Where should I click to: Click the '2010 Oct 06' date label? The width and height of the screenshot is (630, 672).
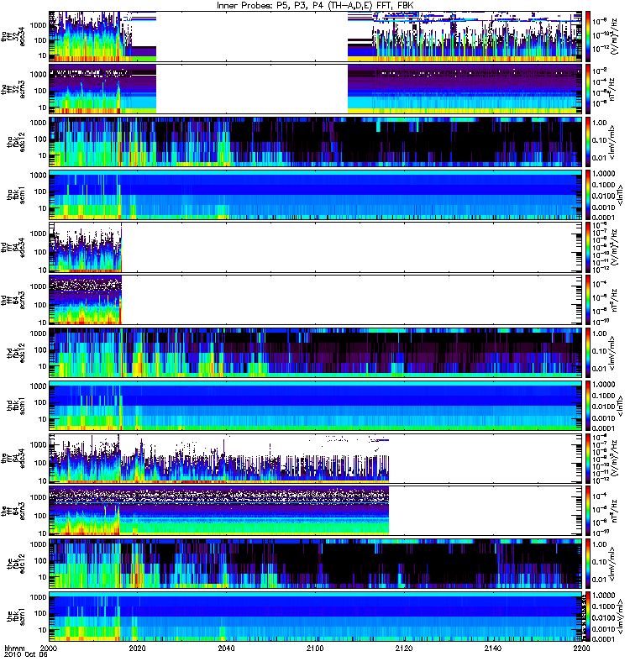coord(26,655)
